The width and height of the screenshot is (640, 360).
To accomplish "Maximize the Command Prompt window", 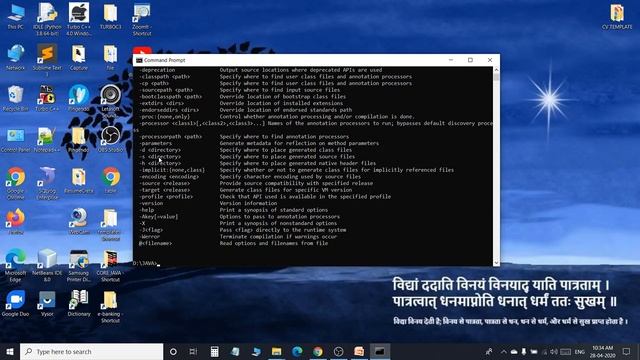I will (470, 60).
